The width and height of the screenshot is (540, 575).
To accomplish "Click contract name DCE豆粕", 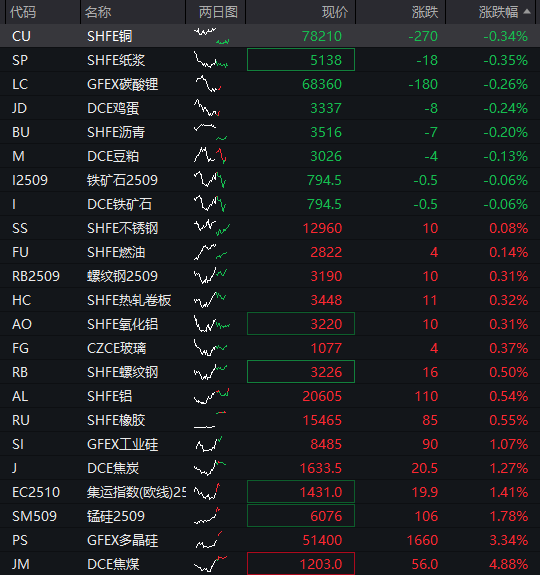I will click(x=113, y=156).
